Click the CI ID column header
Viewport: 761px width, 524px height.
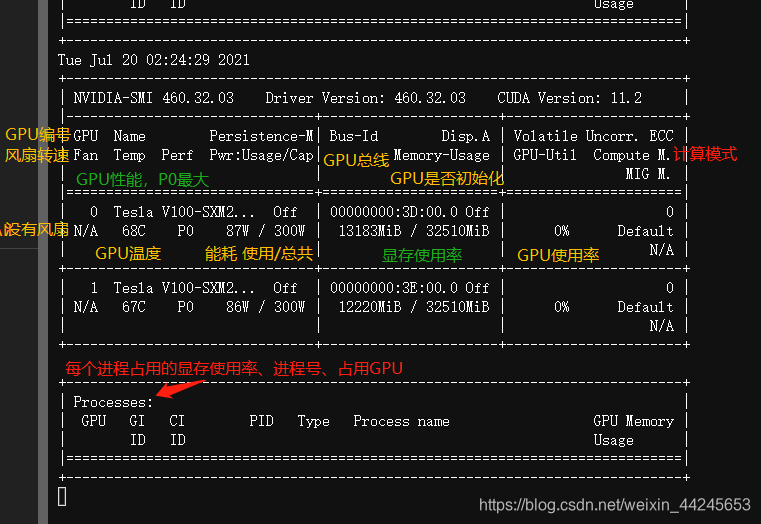click(x=177, y=430)
